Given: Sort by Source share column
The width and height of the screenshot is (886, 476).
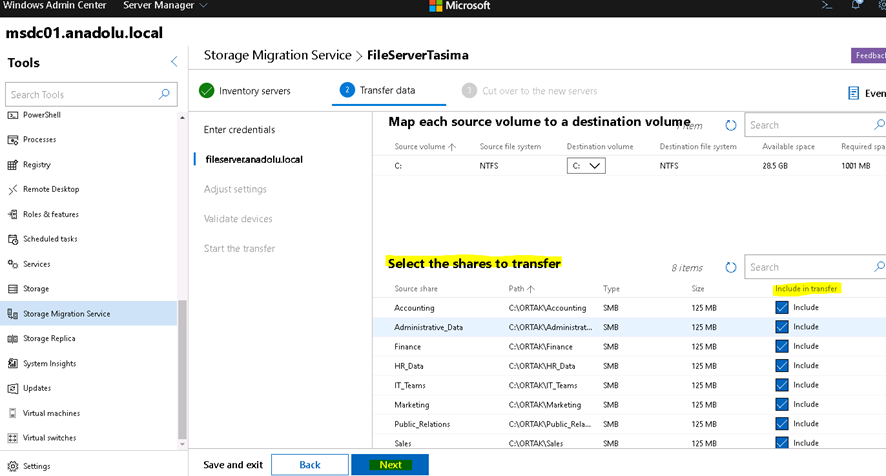Looking at the screenshot, I should click(x=416, y=289).
